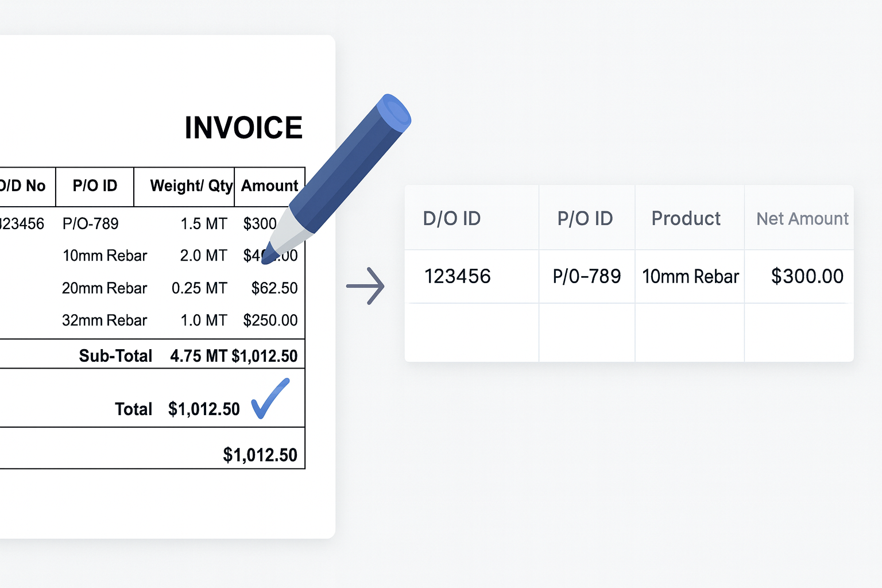Click the $62.50 amount
The image size is (882, 588).
pos(274,288)
